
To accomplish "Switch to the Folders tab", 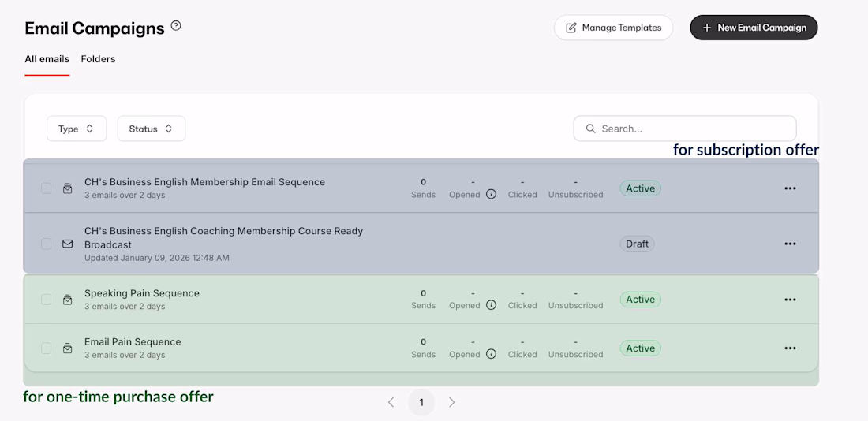I will tap(98, 59).
